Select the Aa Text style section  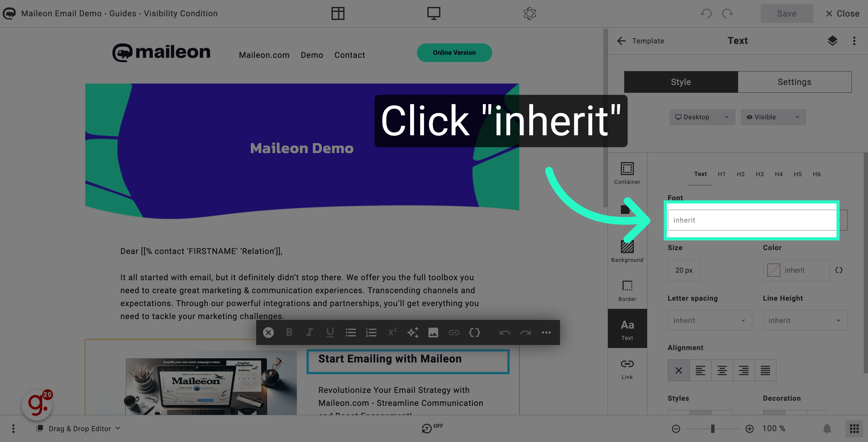[627, 328]
